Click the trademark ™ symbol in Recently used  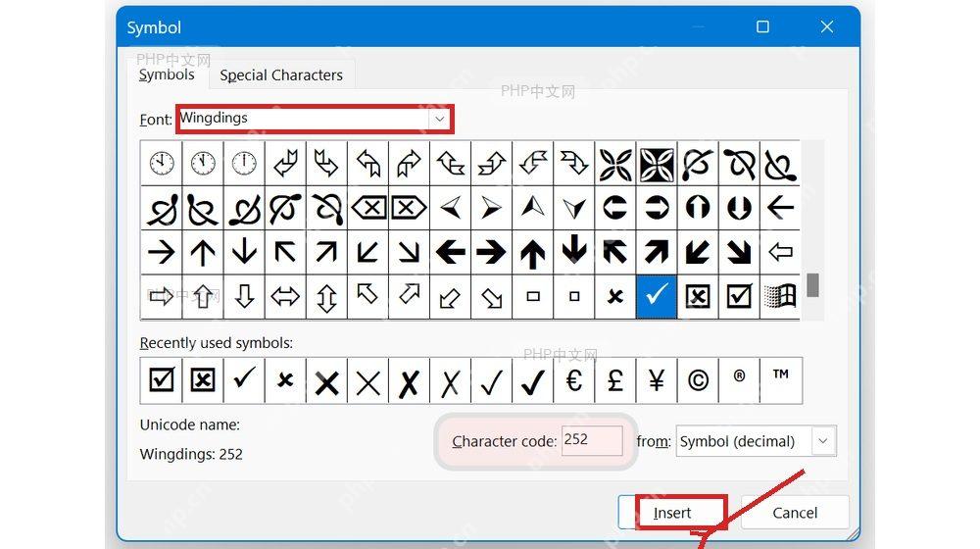pos(781,380)
